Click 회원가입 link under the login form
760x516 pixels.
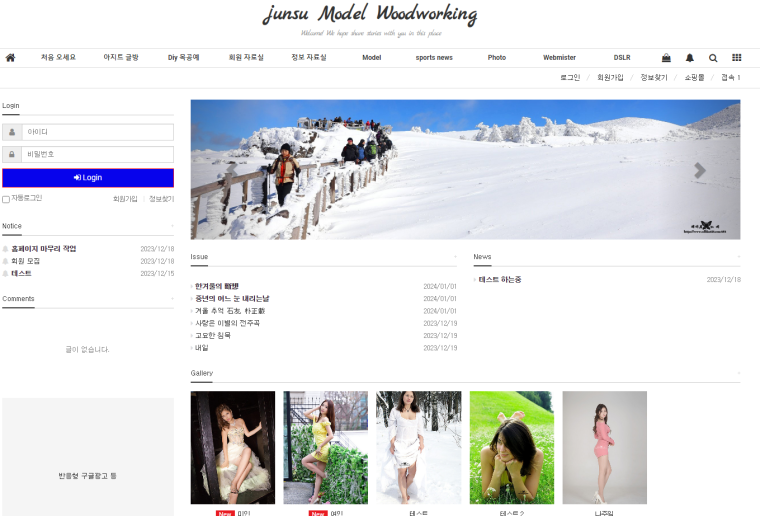125,199
